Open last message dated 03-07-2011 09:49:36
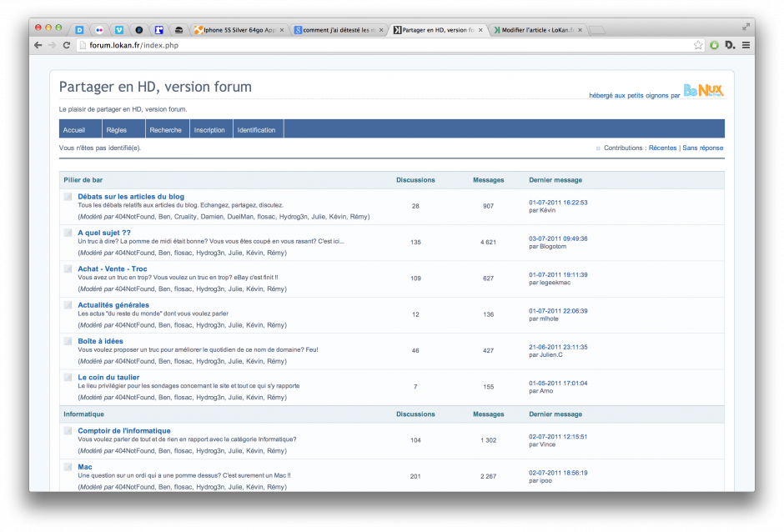This screenshot has width=784, height=532. point(558,238)
